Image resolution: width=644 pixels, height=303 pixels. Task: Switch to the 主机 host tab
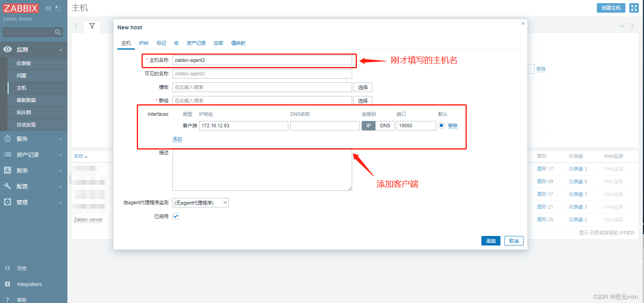tap(126, 43)
